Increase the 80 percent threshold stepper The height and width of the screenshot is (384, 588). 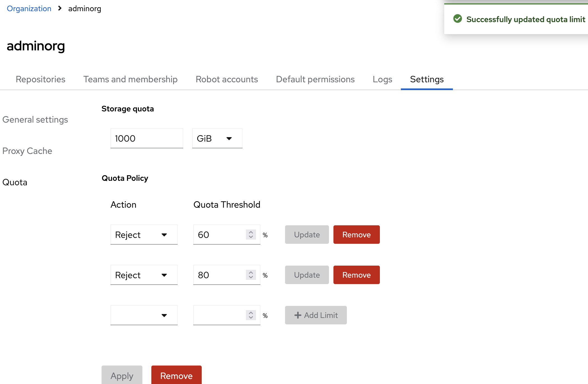(251, 273)
